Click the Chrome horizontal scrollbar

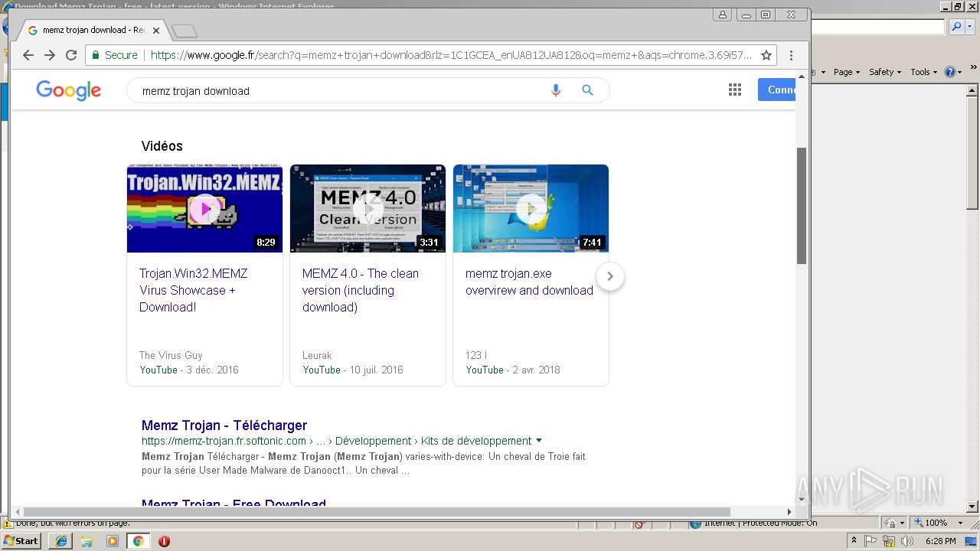point(377,511)
